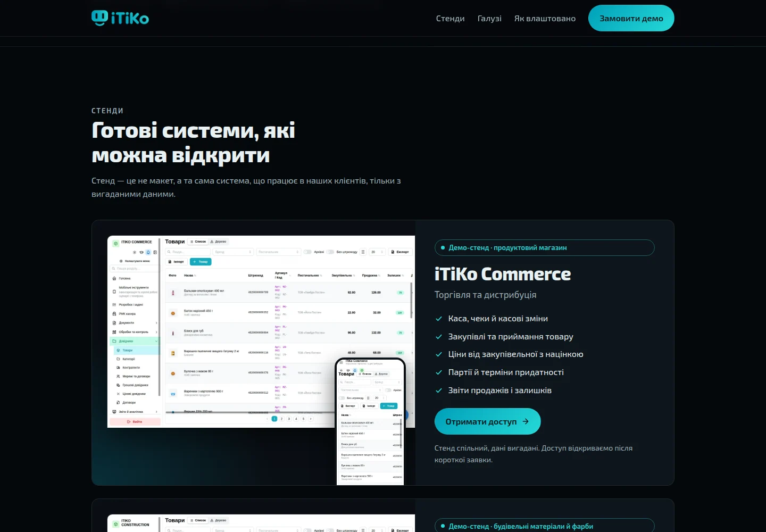Open the bell notifications in Commerce desktop sidebar
Image resolution: width=766 pixels, height=532 pixels.
pos(148,252)
